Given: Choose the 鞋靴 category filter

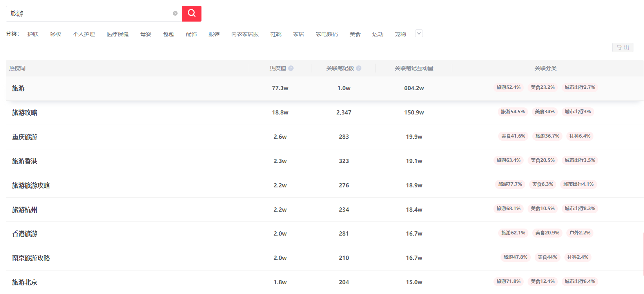Looking at the screenshot, I should coord(276,34).
